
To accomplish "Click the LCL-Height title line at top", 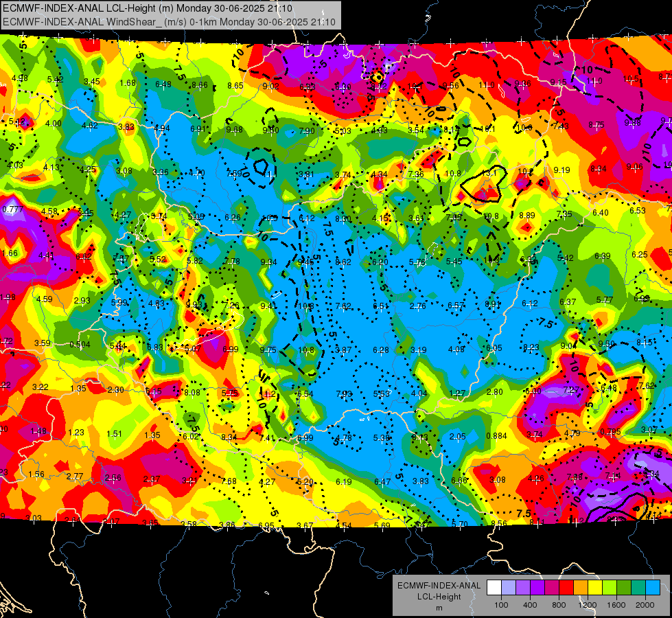I will click(x=147, y=8).
